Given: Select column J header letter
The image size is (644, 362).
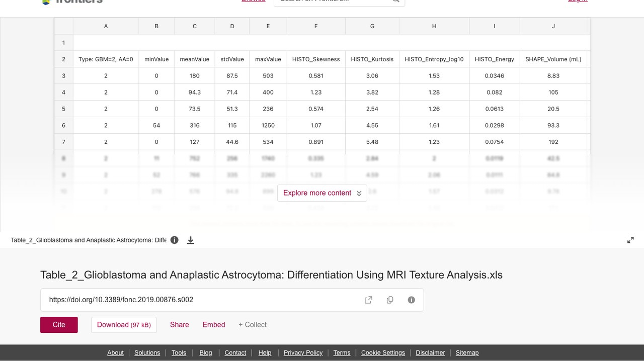Looking at the screenshot, I should pos(553,26).
